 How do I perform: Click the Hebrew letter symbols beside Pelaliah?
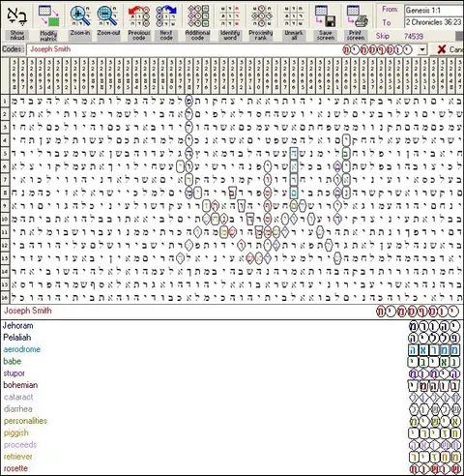[x=434, y=339]
